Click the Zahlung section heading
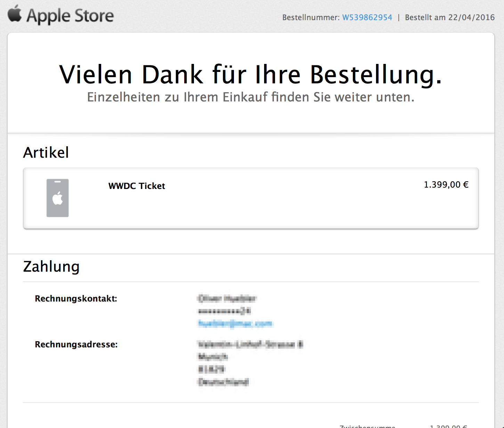The width and height of the screenshot is (504, 428). point(51,267)
